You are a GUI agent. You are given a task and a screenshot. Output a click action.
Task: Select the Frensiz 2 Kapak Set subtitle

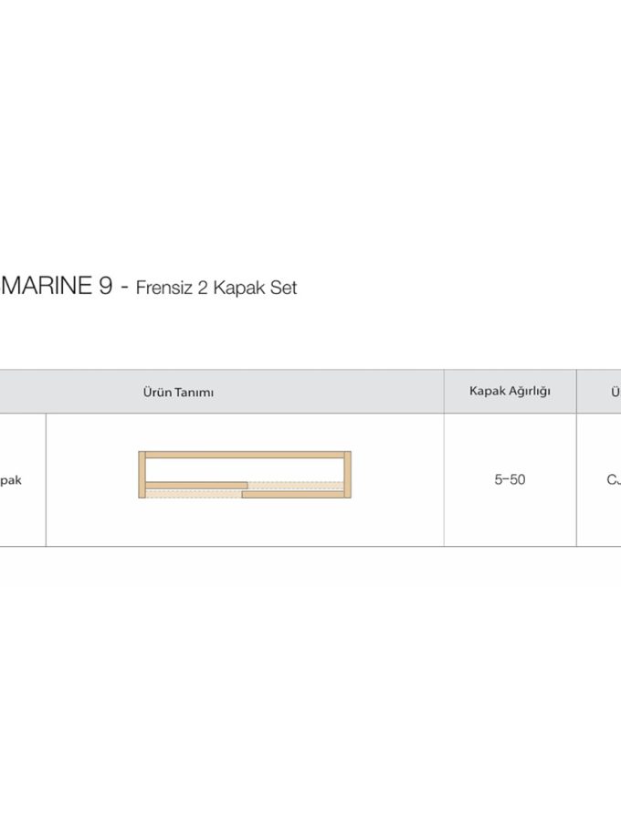(x=216, y=289)
